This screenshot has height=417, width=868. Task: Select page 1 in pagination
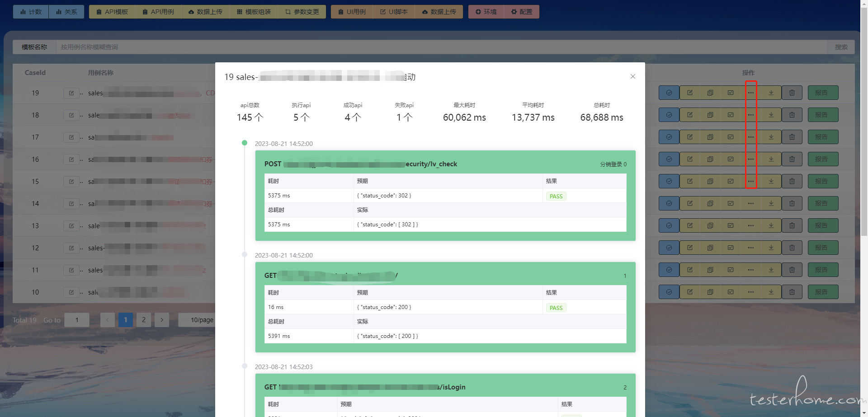click(x=126, y=320)
